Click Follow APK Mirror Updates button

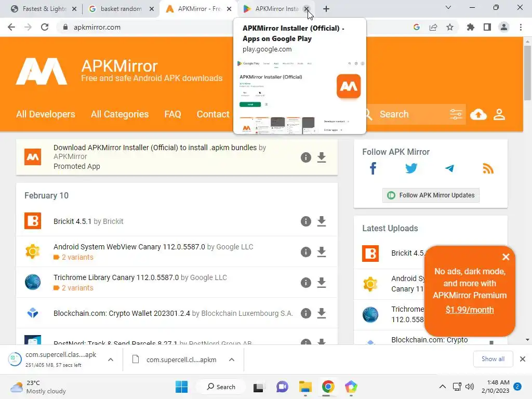[x=431, y=195]
